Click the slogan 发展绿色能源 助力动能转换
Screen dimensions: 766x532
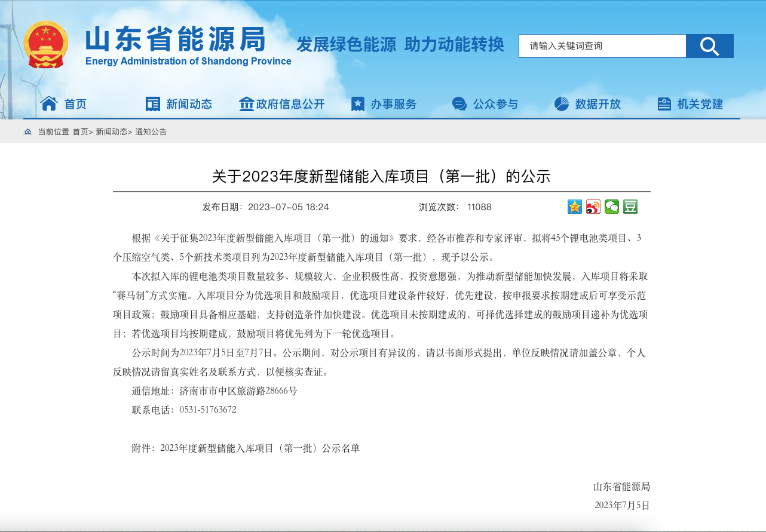point(400,45)
